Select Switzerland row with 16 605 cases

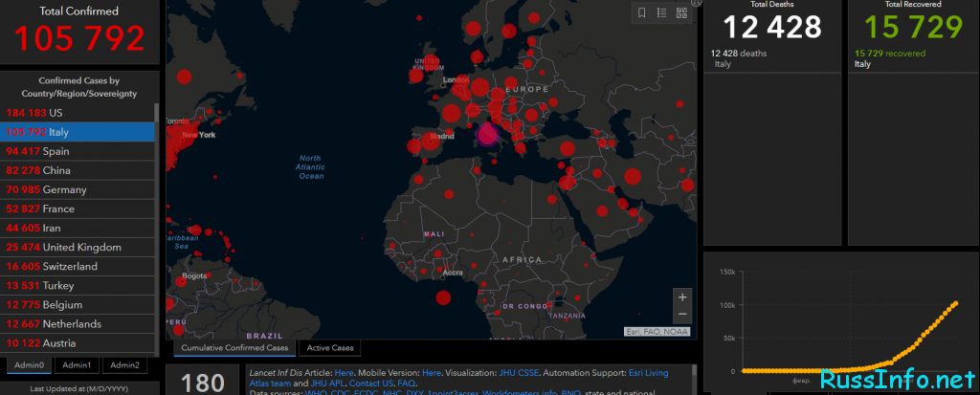click(x=78, y=266)
